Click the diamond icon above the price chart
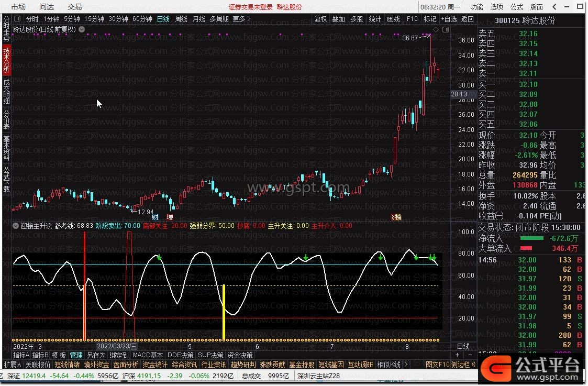This screenshot has width=588, height=386. pos(436,29)
